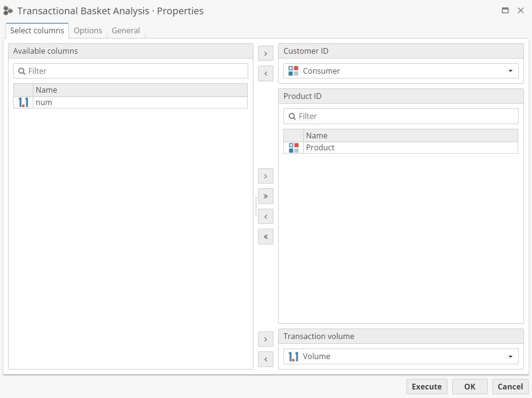
Task: Add all columns to Product ID
Action: pyautogui.click(x=265, y=196)
